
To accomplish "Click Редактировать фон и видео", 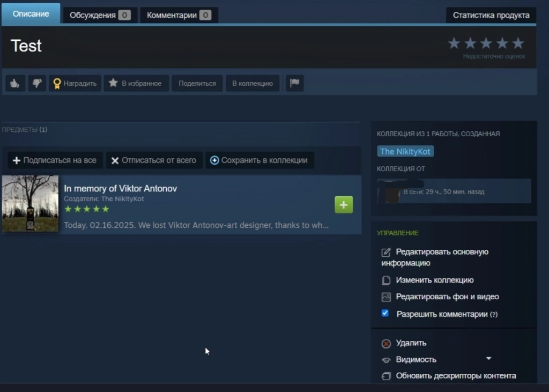I will pyautogui.click(x=447, y=297).
